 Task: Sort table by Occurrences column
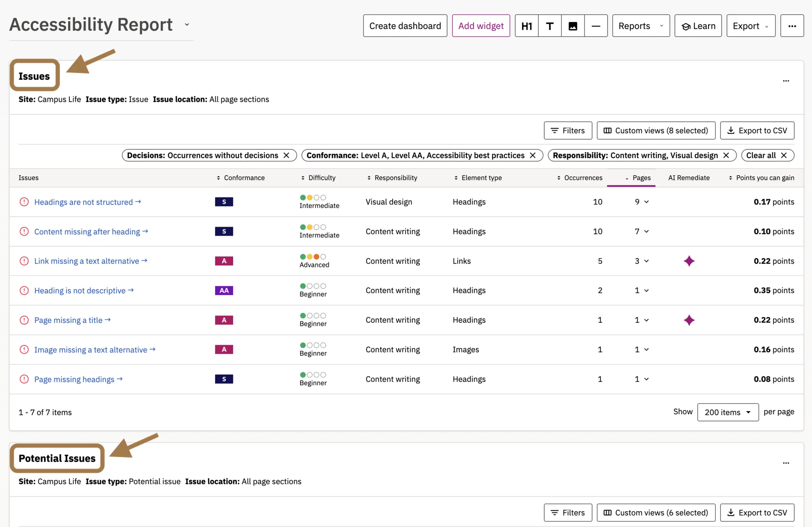[580, 178]
